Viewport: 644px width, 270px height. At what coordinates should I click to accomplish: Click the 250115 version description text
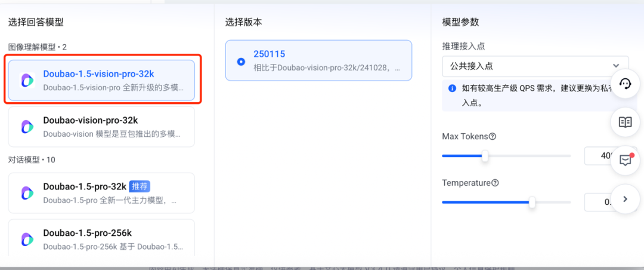[327, 68]
